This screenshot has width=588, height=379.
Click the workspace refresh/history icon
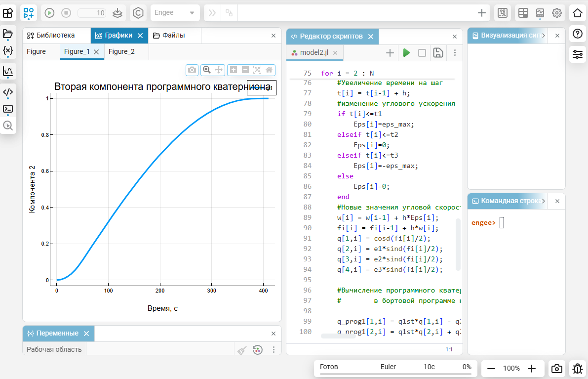coord(258,350)
